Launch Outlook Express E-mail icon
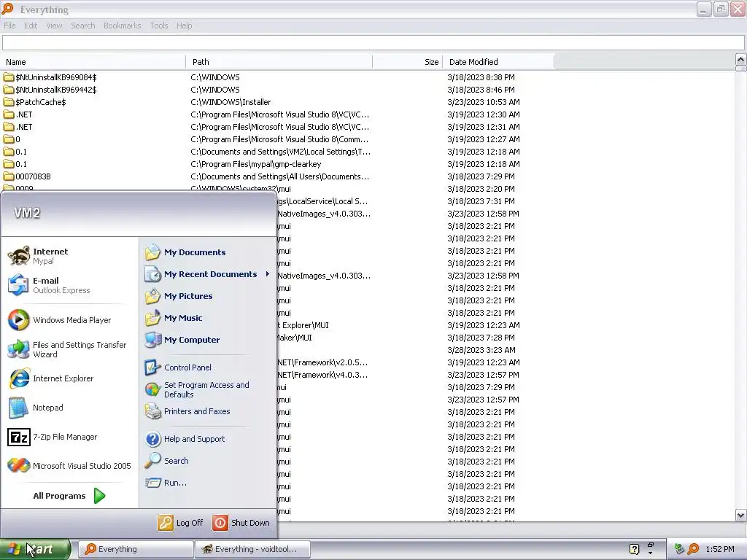The height and width of the screenshot is (560, 747). [x=18, y=285]
